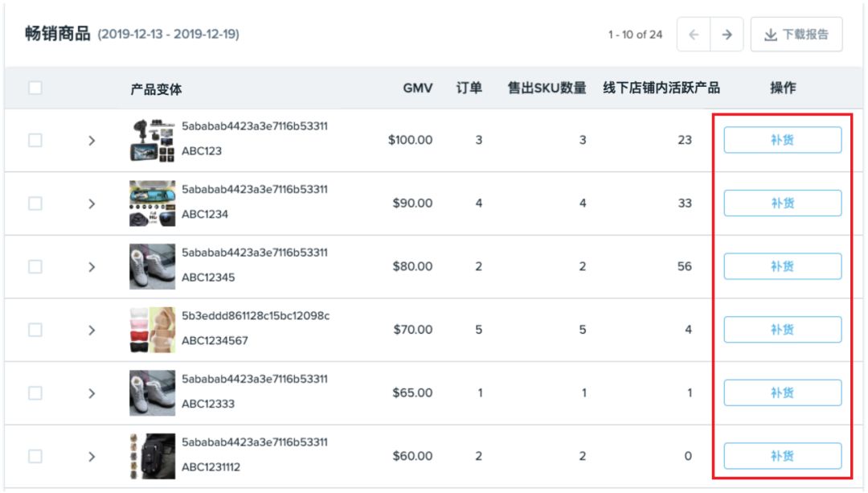This screenshot has height=493, width=868.
Task: Check the checkbox for product ABC123
Action: click(x=34, y=139)
